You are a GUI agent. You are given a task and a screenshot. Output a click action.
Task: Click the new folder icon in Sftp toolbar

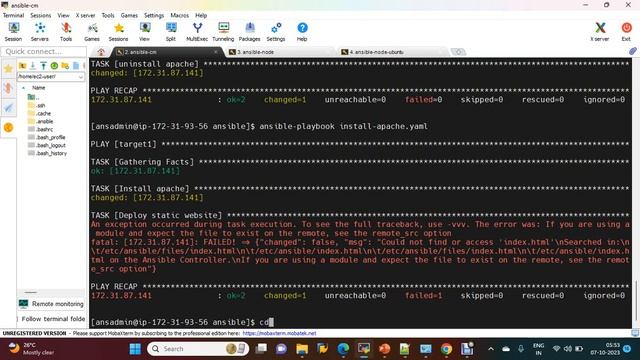(65, 66)
